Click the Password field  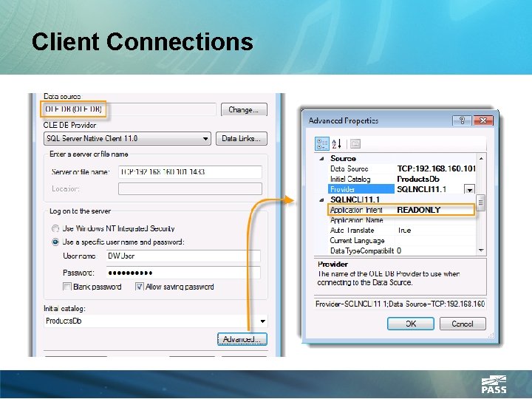coord(183,273)
